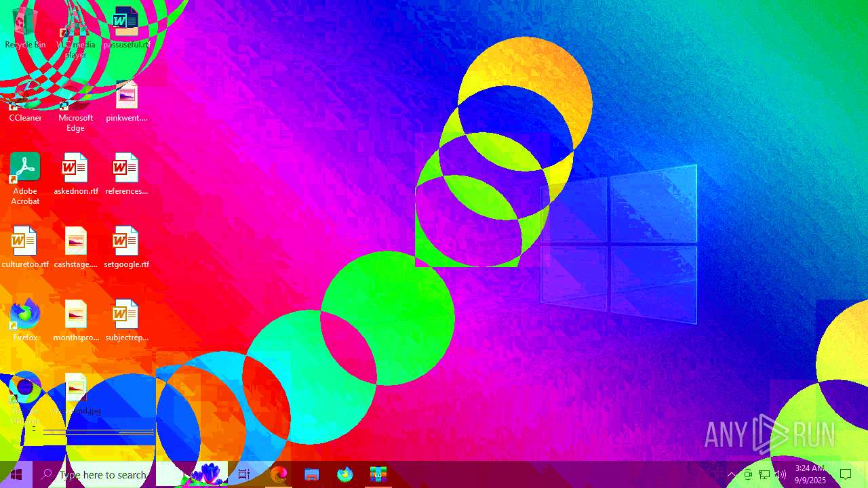Select the .jpg image file icon in the bottom desktop row
Image resolution: width=868 pixels, height=488 pixels.
pyautogui.click(x=75, y=394)
